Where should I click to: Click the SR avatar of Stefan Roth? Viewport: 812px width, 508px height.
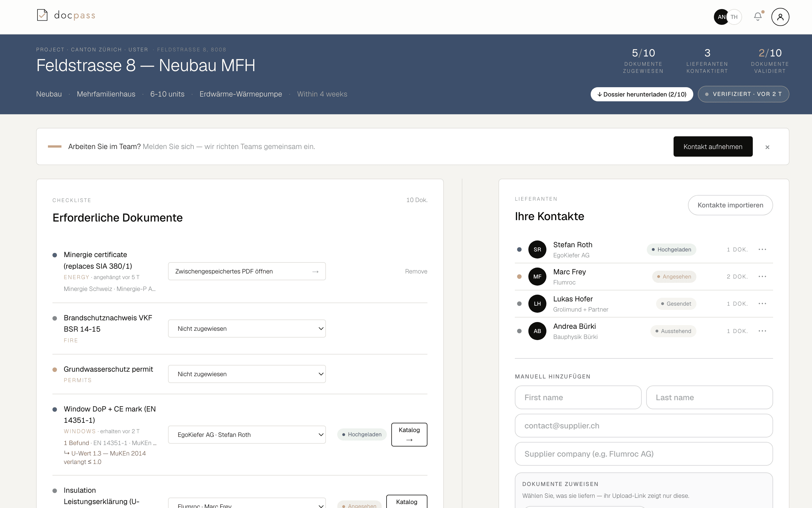(537, 249)
